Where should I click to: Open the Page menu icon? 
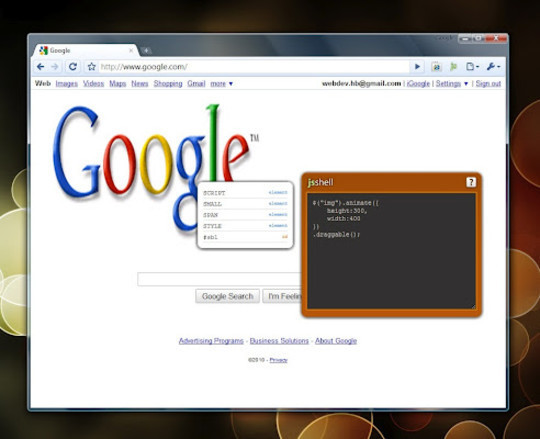tap(472, 66)
